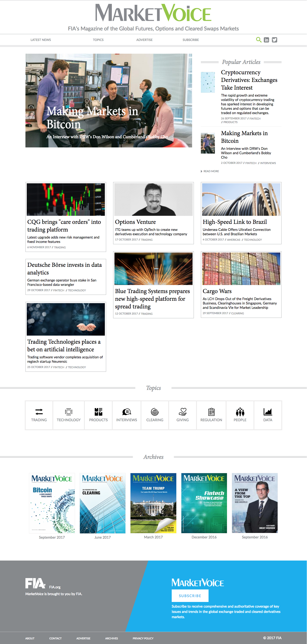Open June 2017 Clearing issue cover

click(103, 503)
